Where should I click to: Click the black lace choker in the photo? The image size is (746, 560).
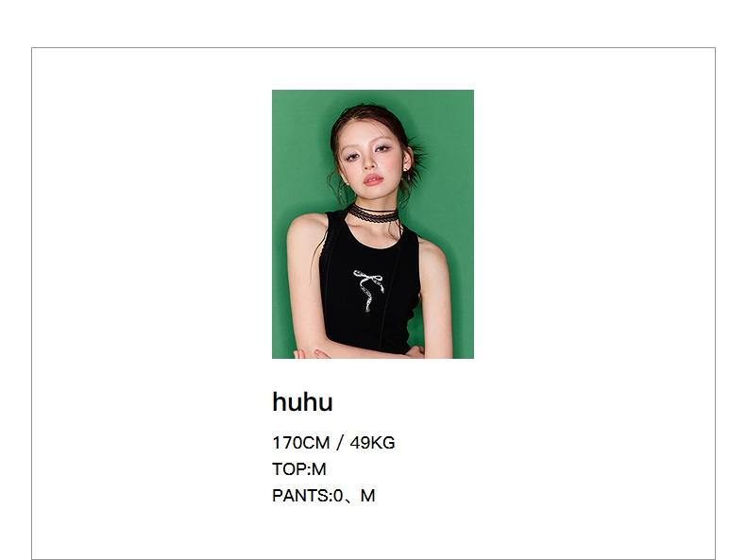[x=374, y=214]
